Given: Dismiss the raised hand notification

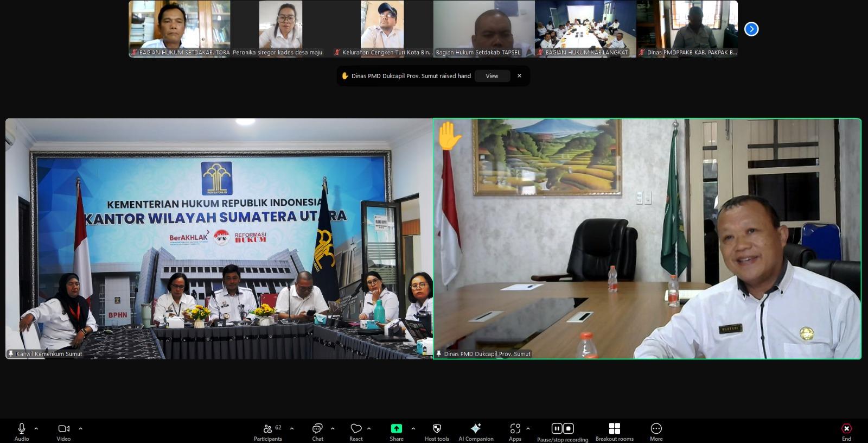Looking at the screenshot, I should (519, 76).
